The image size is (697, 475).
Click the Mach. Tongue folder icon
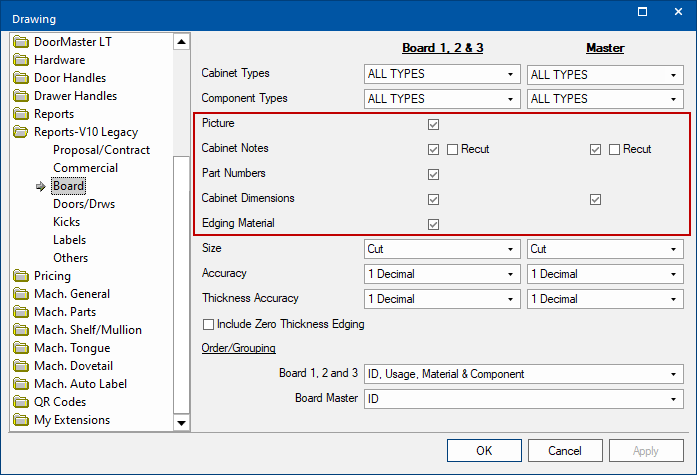pyautogui.click(x=20, y=348)
